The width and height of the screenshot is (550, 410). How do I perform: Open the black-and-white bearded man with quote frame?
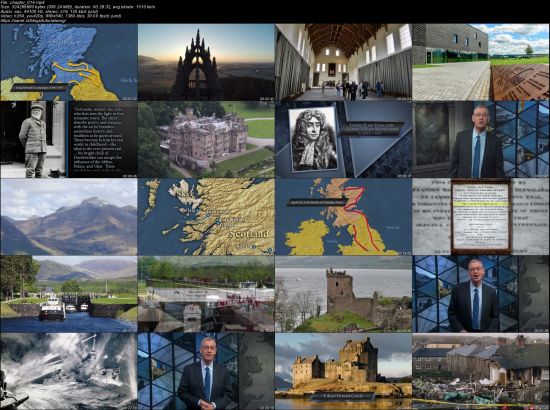tap(69, 140)
